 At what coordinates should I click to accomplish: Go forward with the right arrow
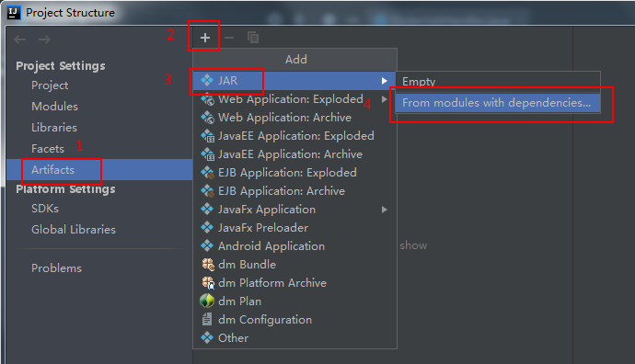pyautogui.click(x=44, y=40)
